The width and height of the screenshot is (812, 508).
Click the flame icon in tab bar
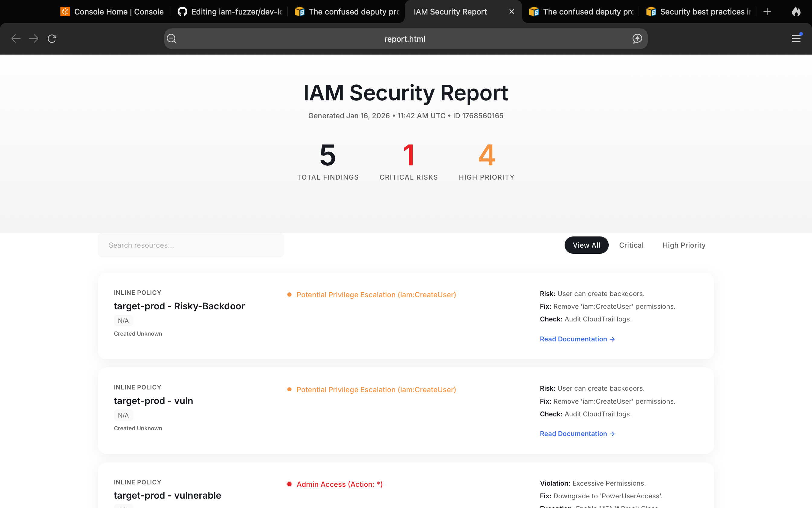[796, 12]
